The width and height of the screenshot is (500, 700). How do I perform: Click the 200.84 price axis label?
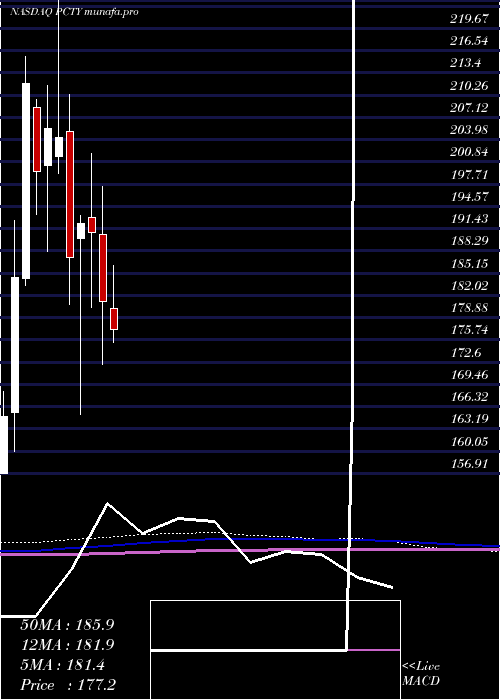(469, 152)
